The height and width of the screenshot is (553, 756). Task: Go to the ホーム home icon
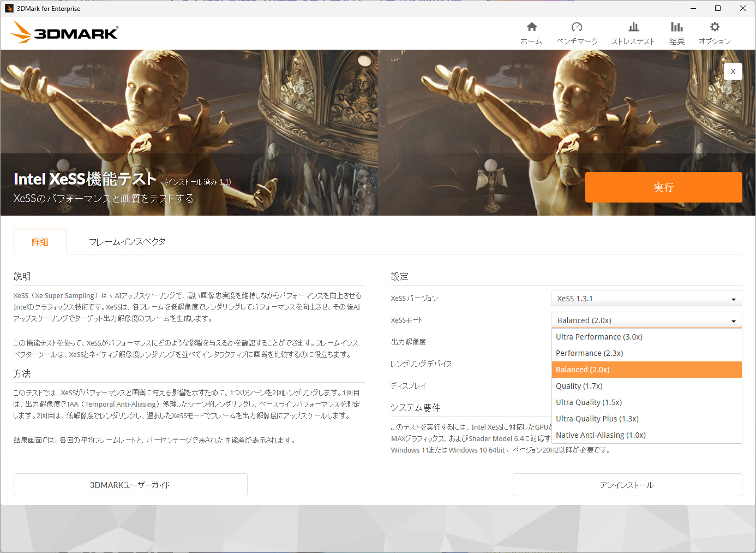(x=531, y=27)
